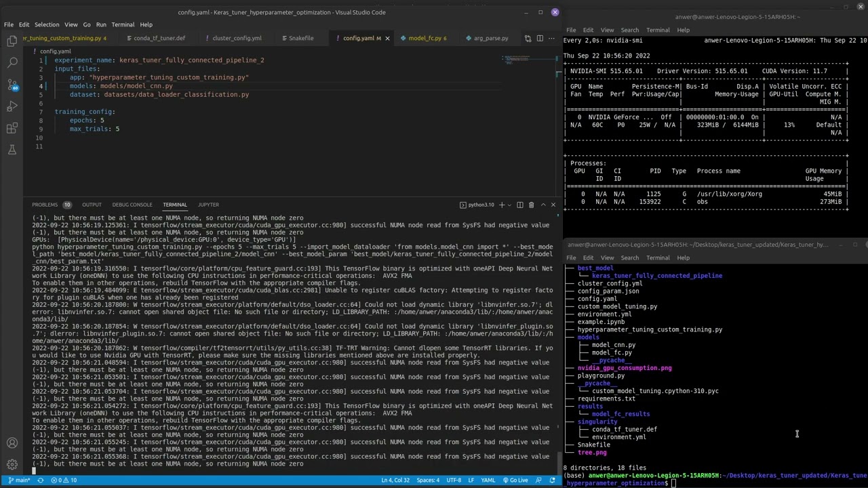Click model_cnn.py entry in tree listing
Image resolution: width=868 pixels, height=488 pixels.
(614, 345)
